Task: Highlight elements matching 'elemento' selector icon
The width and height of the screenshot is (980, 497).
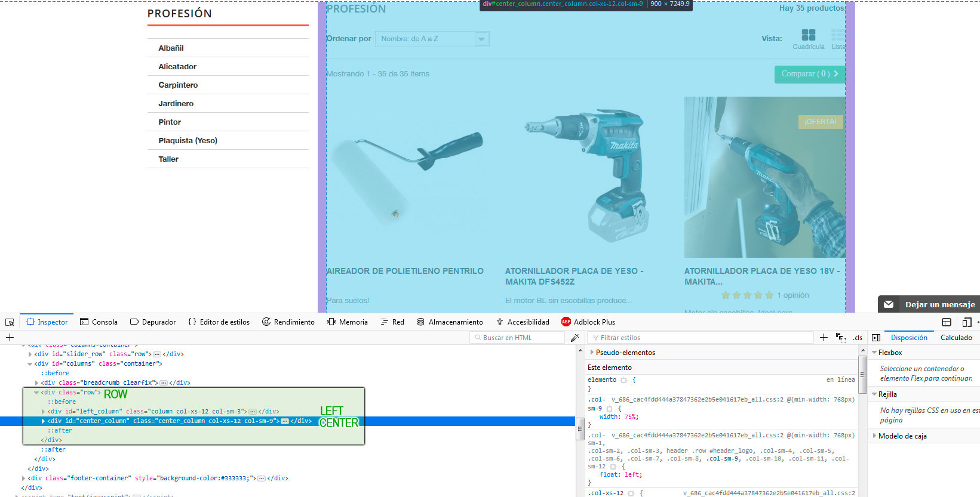Action: click(623, 380)
